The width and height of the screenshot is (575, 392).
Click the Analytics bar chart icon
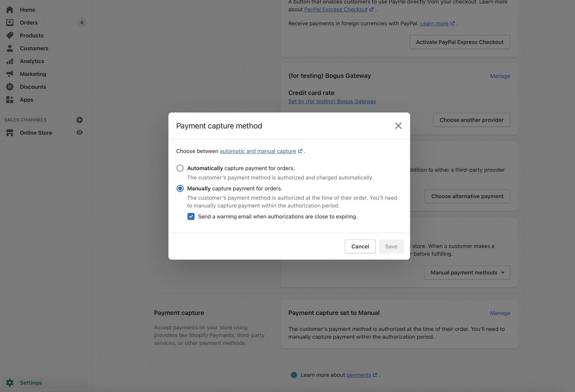(x=10, y=61)
